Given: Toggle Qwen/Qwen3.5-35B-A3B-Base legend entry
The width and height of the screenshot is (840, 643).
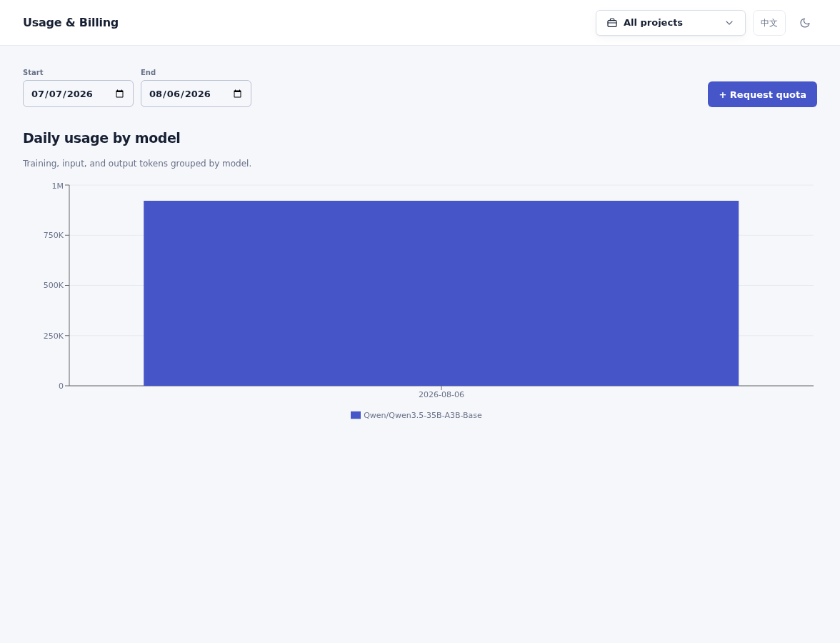Looking at the screenshot, I should tap(416, 415).
